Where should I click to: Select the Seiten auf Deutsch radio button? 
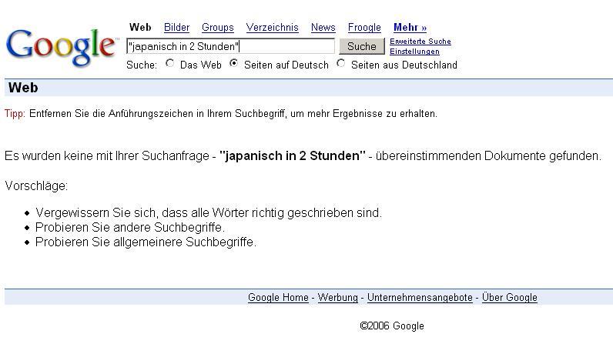tap(234, 64)
